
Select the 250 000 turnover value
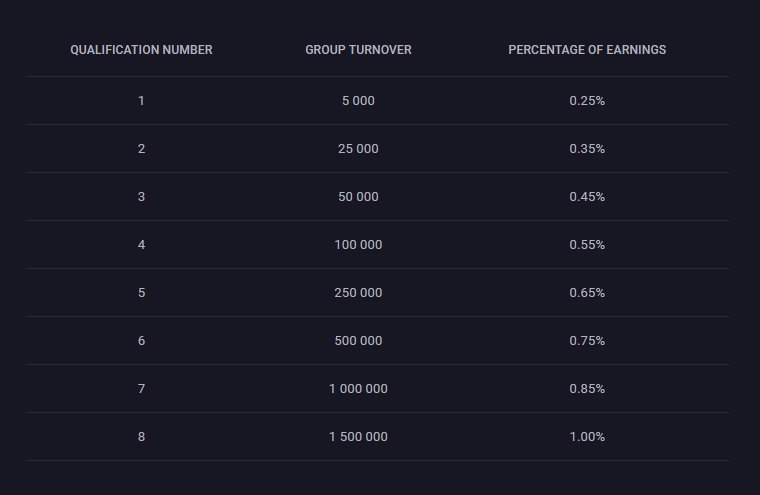click(x=358, y=293)
